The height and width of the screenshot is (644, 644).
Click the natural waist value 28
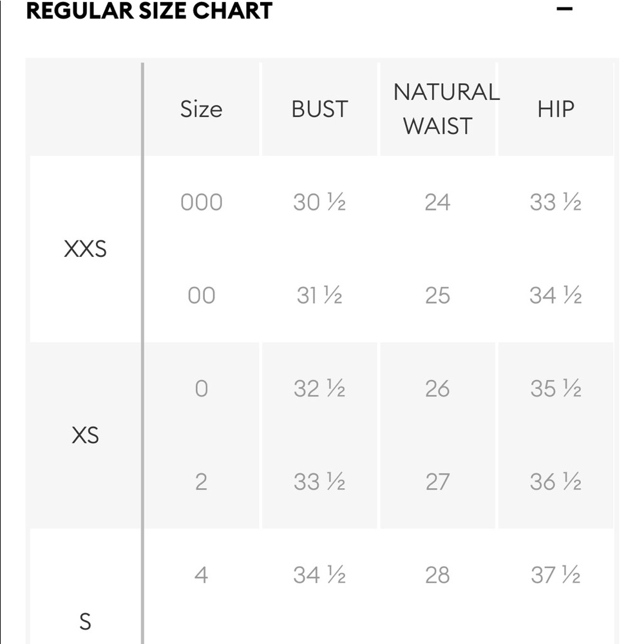(x=437, y=574)
